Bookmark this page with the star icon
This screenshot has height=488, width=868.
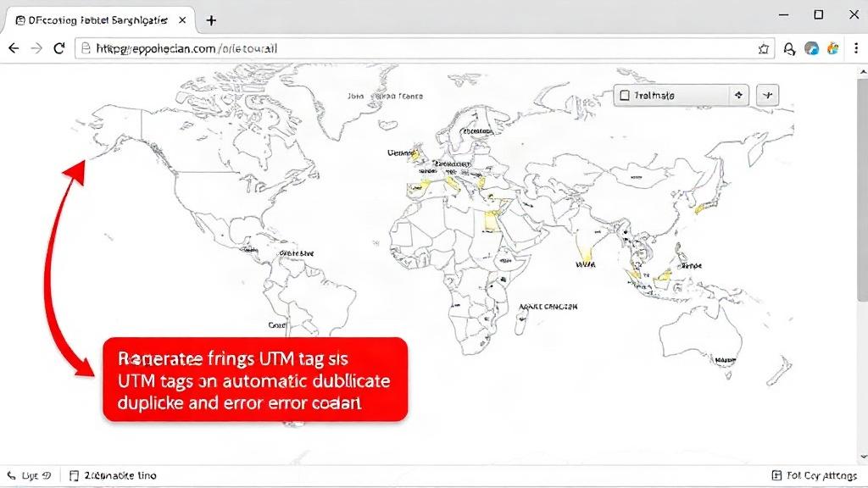764,48
